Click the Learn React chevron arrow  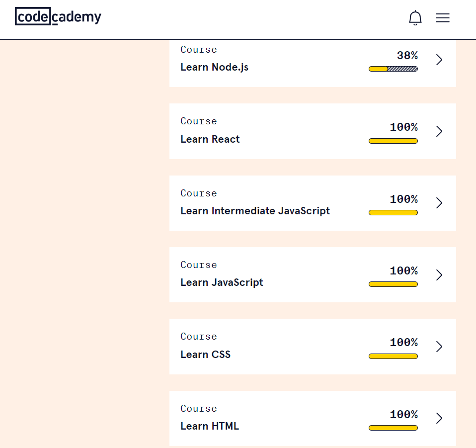click(x=439, y=131)
